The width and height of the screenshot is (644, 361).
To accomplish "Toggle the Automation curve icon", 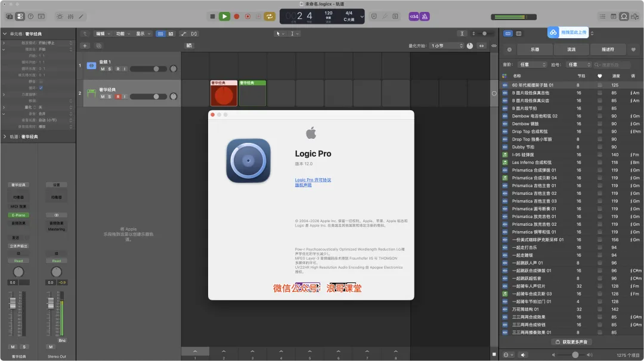I will 184,33.
